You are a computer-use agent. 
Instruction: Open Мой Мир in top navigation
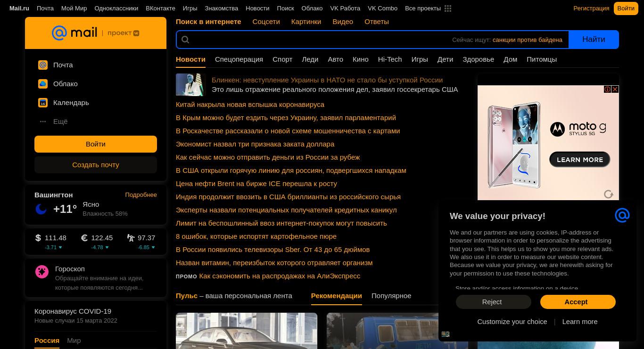pyautogui.click(x=74, y=8)
